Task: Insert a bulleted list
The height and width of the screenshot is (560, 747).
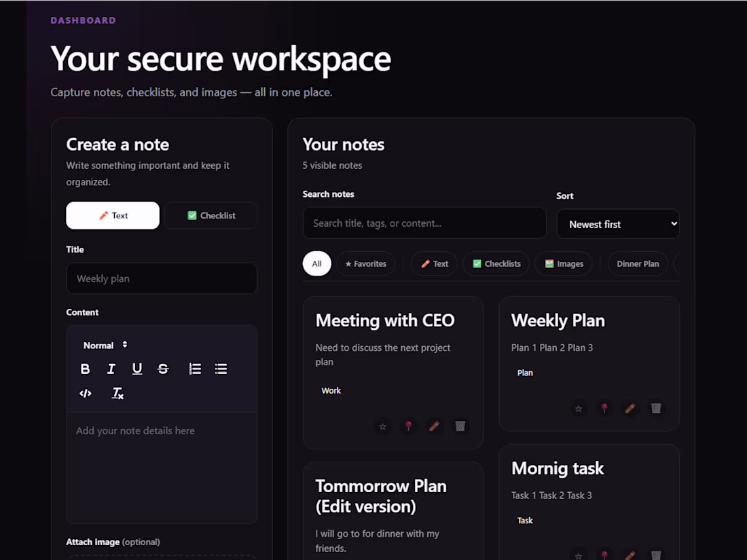Action: 221,369
